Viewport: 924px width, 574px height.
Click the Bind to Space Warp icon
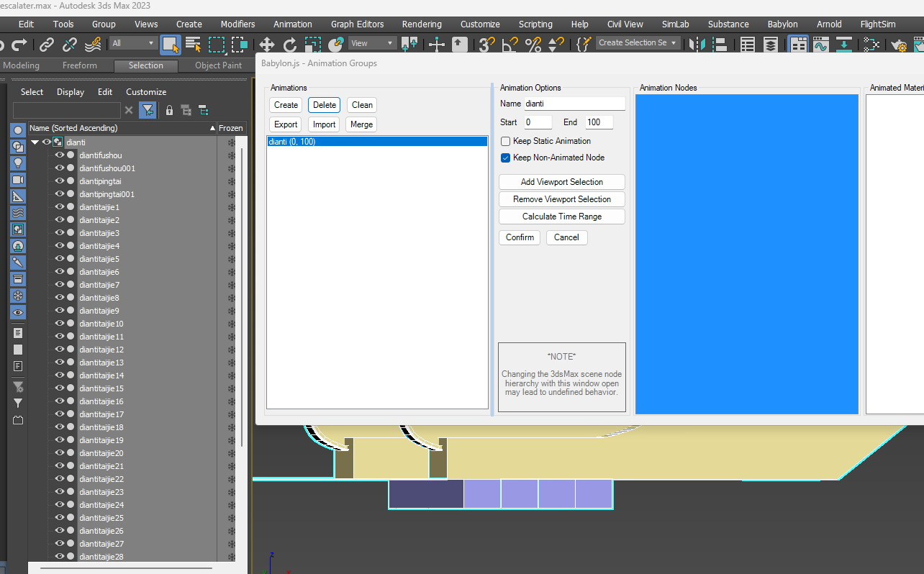tap(93, 45)
